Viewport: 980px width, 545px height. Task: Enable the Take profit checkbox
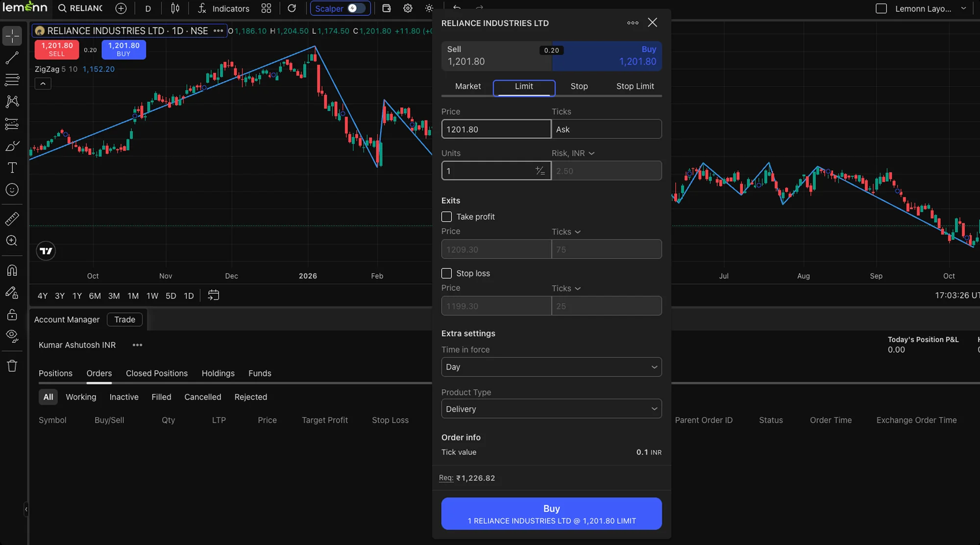coord(446,217)
